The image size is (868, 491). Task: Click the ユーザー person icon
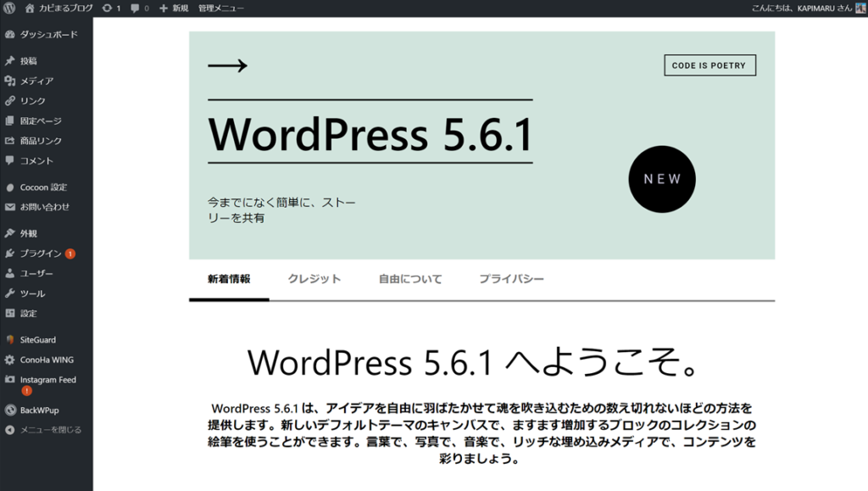[x=9, y=273]
